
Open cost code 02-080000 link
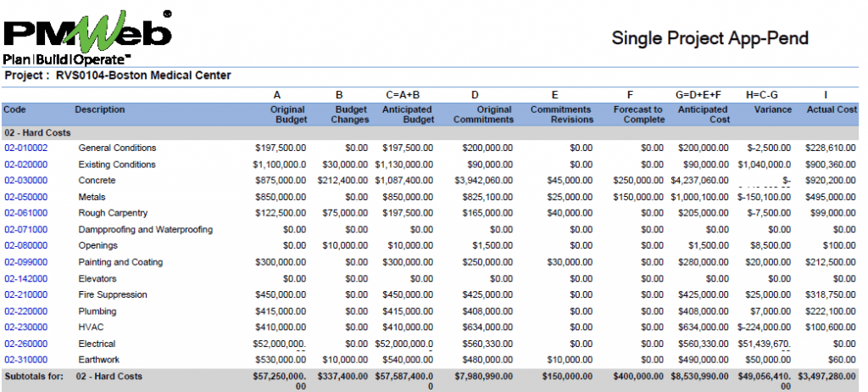(26, 245)
